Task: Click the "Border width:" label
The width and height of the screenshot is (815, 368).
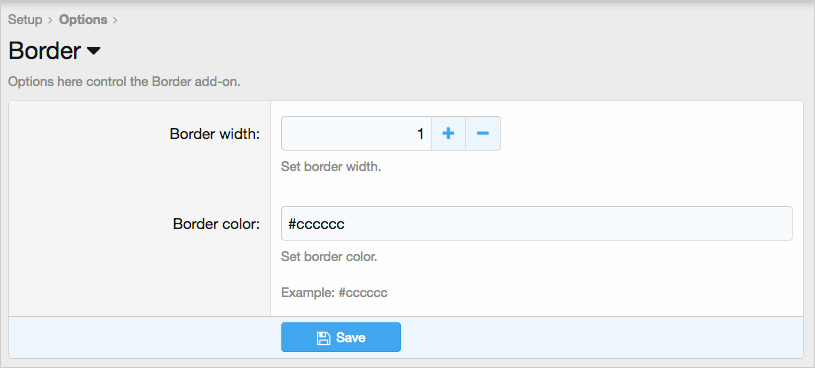Action: point(215,134)
